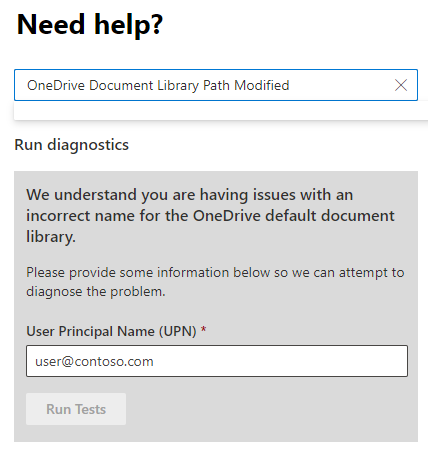Select the Run diagnostics section title
The height and width of the screenshot is (452, 428).
click(71, 145)
